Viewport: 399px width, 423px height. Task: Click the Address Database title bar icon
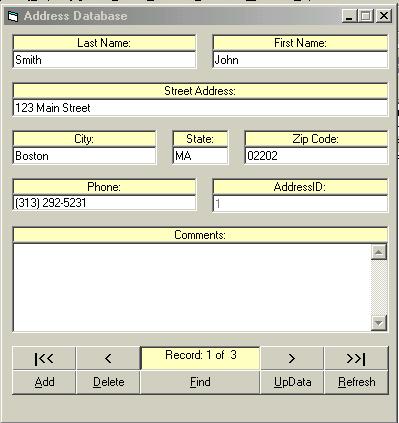pyautogui.click(x=13, y=16)
